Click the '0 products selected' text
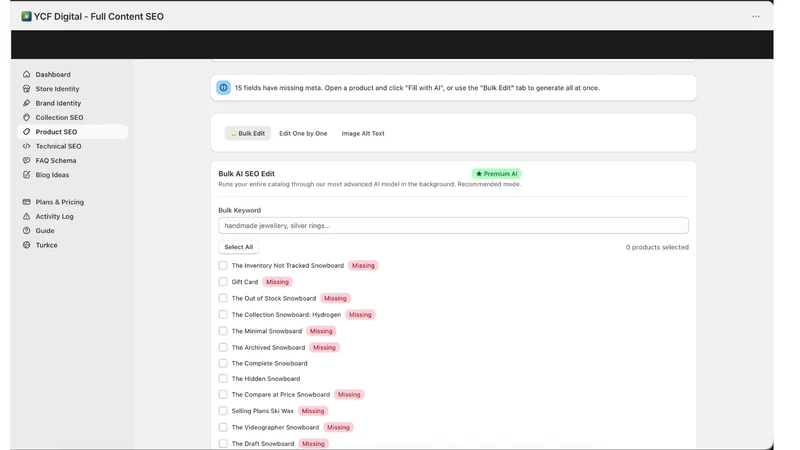800x450 pixels. click(x=657, y=247)
